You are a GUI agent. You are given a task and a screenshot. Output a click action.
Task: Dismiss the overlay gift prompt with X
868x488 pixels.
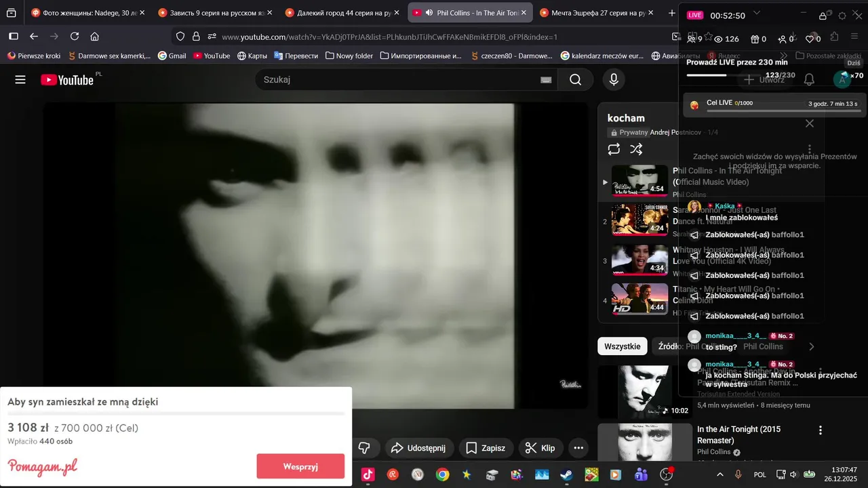pyautogui.click(x=809, y=123)
